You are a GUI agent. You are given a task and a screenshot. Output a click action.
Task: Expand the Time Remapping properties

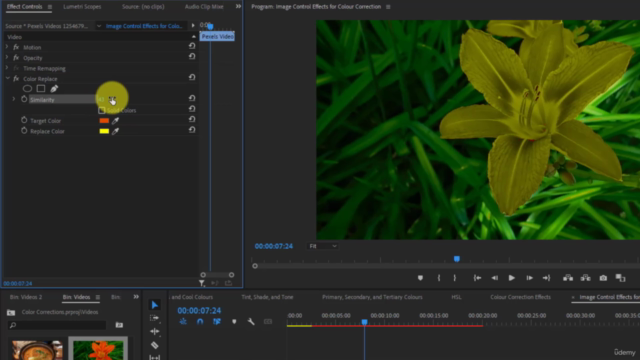(7, 68)
